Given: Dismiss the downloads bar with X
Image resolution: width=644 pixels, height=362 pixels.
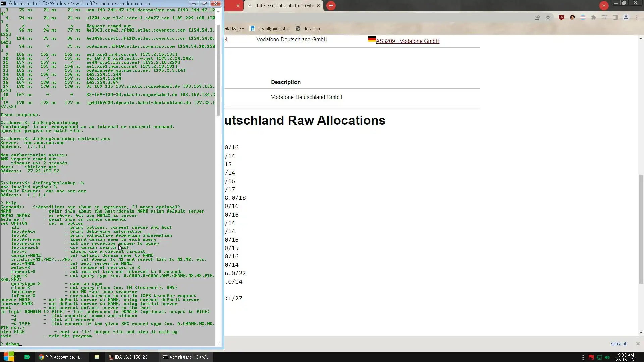Looking at the screenshot, I should coord(638,344).
